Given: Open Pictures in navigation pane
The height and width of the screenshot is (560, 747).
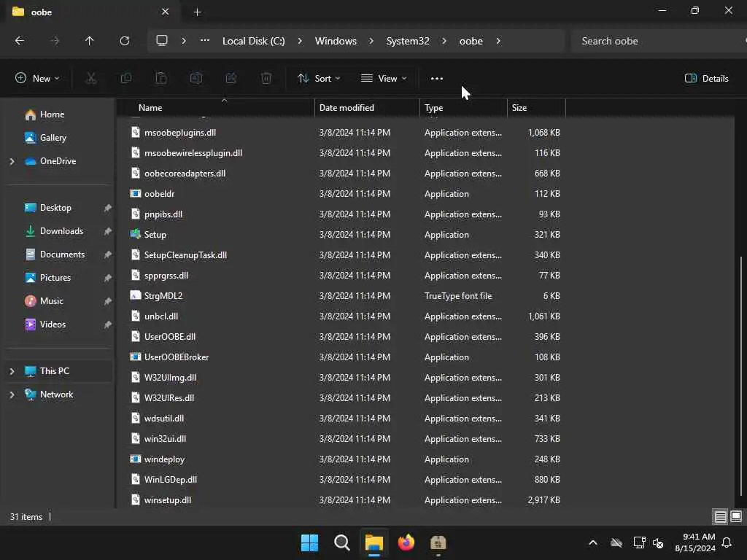Looking at the screenshot, I should 55,278.
